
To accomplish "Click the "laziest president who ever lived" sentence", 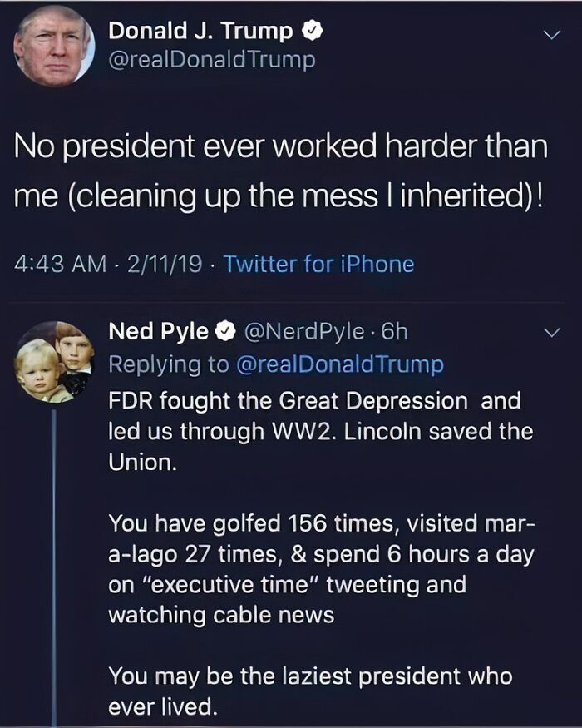I will pos(309,691).
